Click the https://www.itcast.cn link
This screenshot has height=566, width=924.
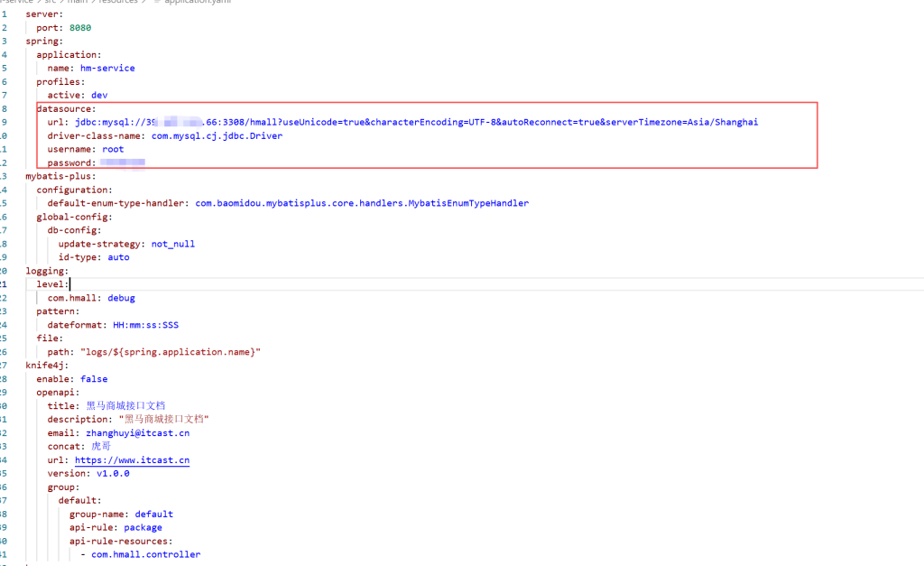pyautogui.click(x=132, y=460)
